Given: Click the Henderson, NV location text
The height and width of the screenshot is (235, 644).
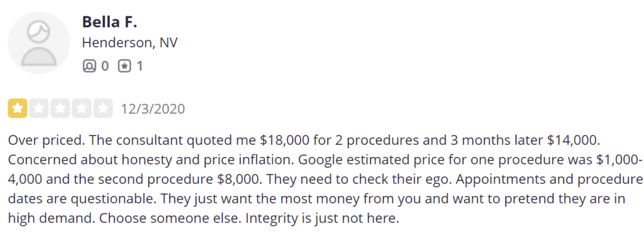Looking at the screenshot, I should pos(130,43).
